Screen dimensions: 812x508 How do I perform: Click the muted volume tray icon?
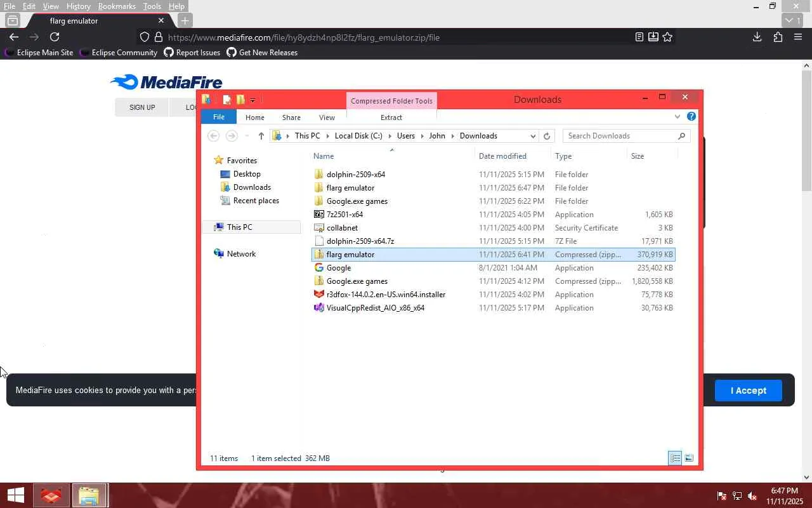point(752,496)
